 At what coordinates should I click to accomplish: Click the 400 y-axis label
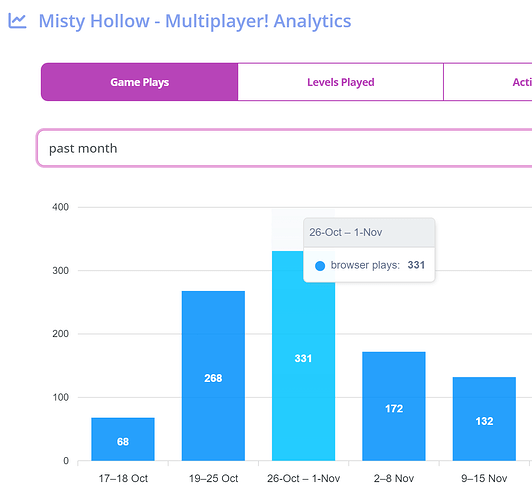pos(60,207)
